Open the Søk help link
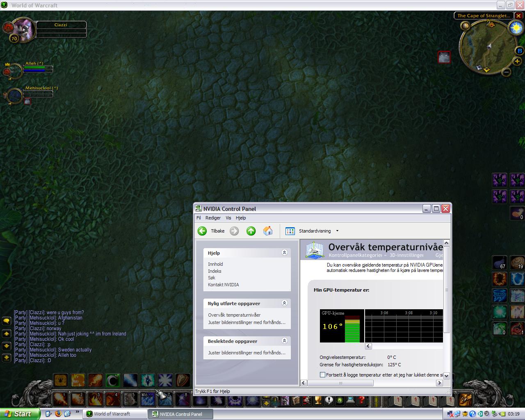This screenshot has width=525, height=420. [212, 278]
